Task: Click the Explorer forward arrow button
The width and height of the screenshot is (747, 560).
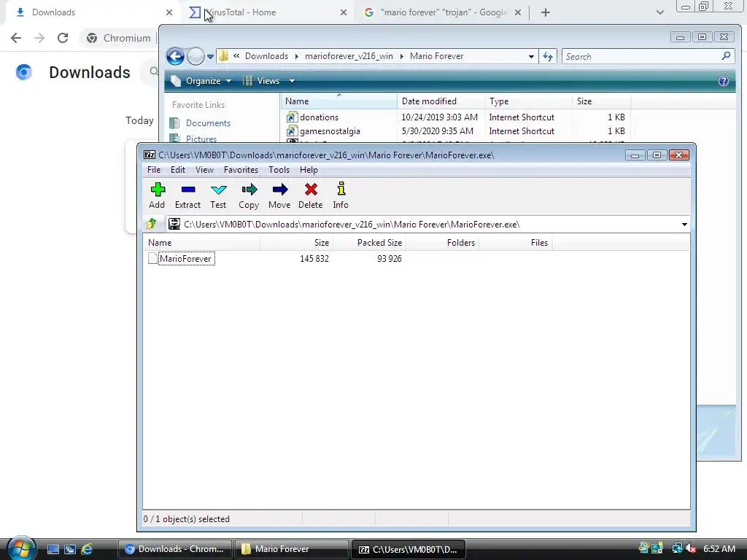Action: [x=196, y=56]
